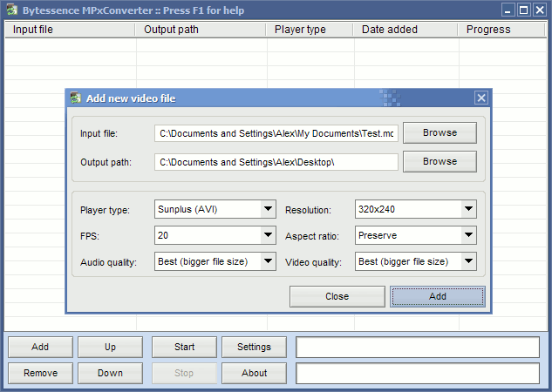
Task: Sort by Player type column header
Action: [x=310, y=30]
